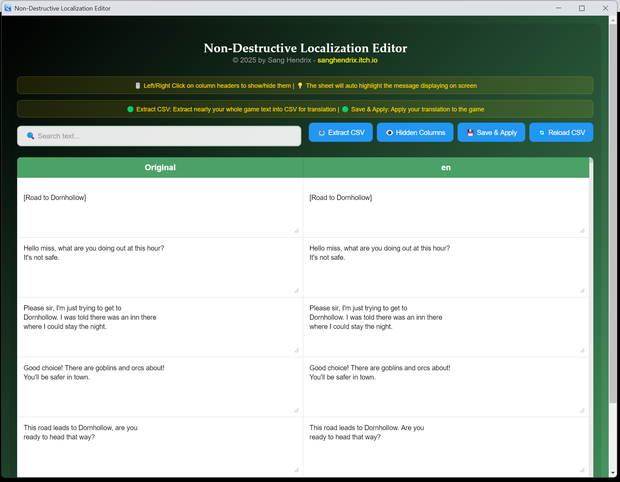The width and height of the screenshot is (620, 482).
Task: Click the '© 2025 by Sang Hendrix' text
Action: (272, 60)
